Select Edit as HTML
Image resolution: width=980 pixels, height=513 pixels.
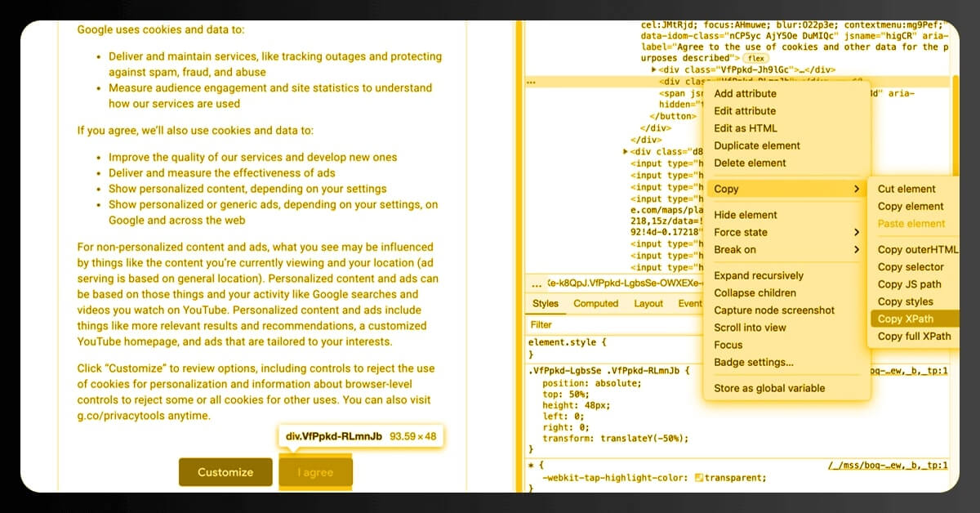746,128
